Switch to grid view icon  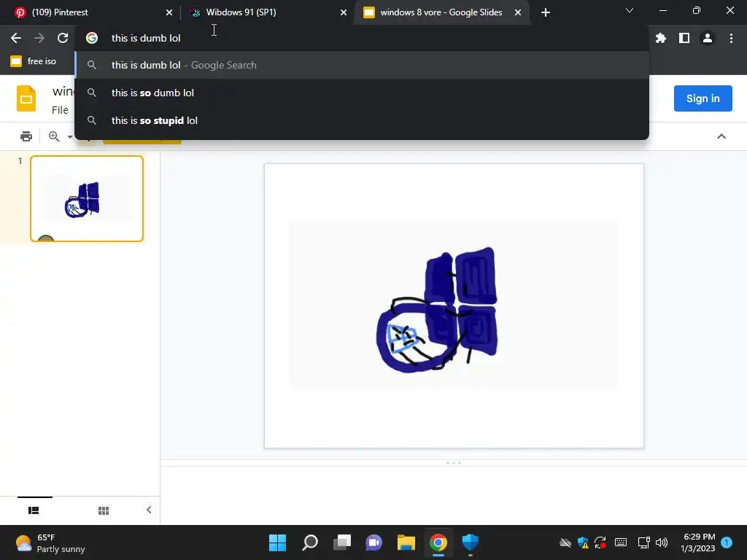click(104, 510)
